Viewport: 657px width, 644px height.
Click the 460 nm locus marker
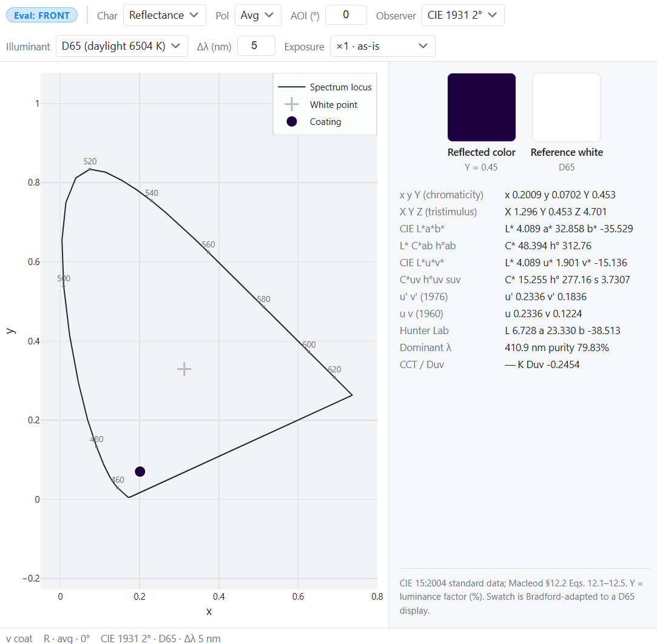pos(117,488)
